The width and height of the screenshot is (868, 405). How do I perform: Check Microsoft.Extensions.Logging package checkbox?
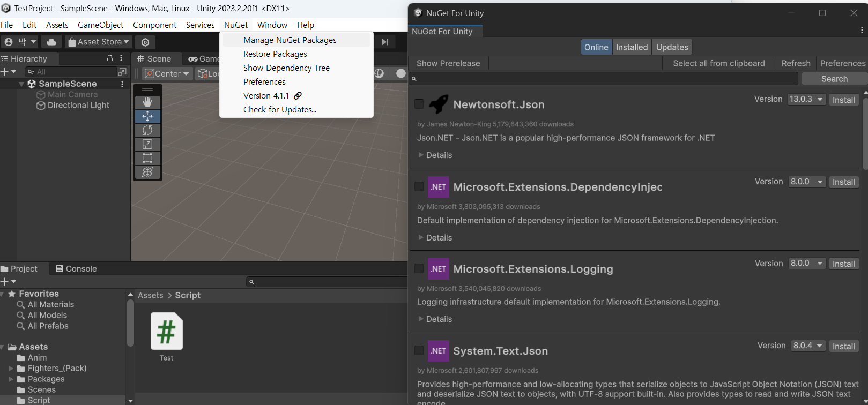coord(419,268)
